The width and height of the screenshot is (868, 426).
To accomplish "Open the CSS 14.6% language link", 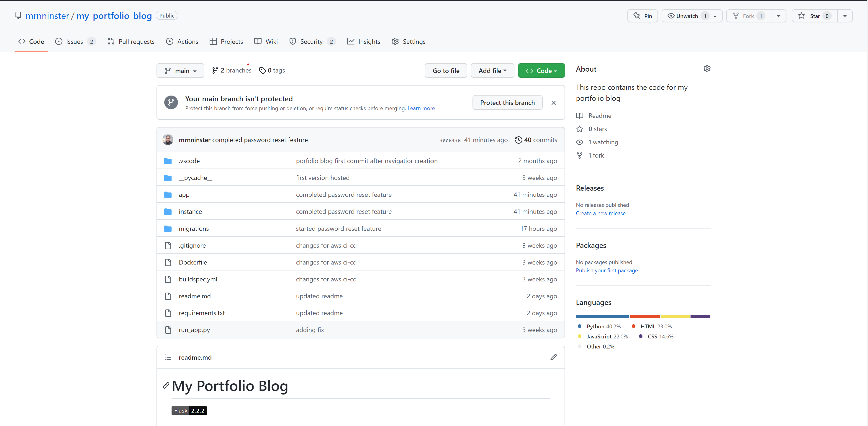I will pyautogui.click(x=656, y=336).
